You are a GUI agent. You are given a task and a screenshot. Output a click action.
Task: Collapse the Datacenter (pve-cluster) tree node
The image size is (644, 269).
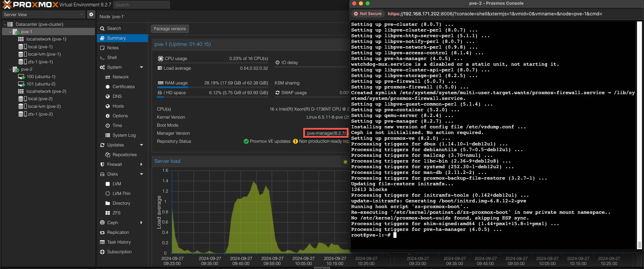[5, 24]
